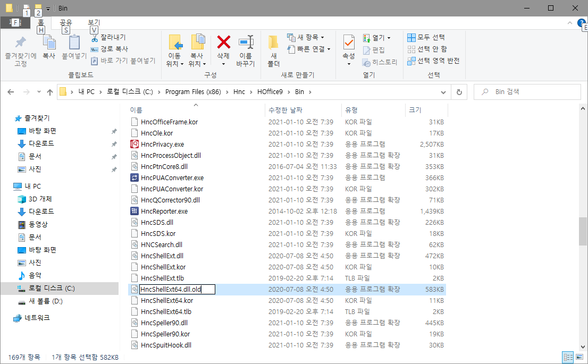
Task: Click Select all (모두 선택)
Action: tap(426, 38)
